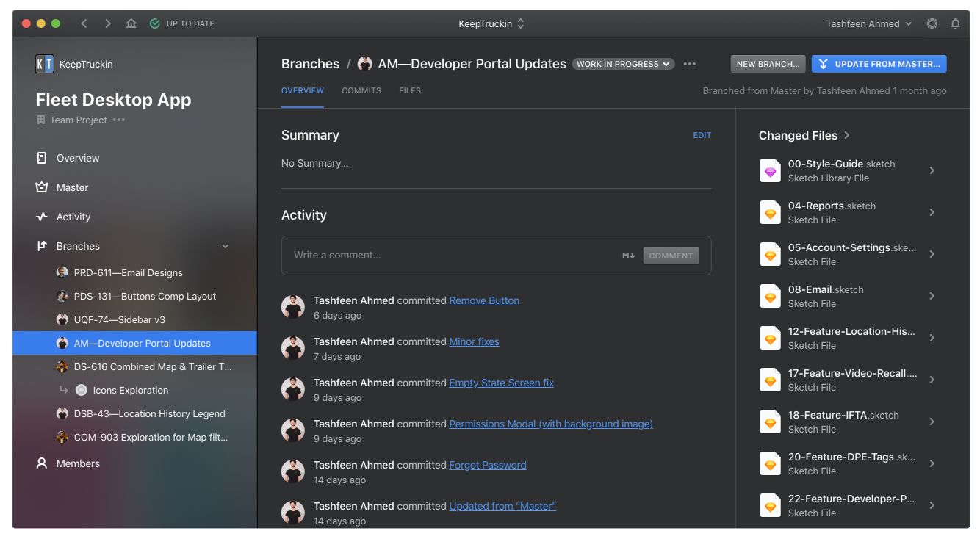Open the KeepTruckin organization switcher
The image size is (980, 539).
click(x=491, y=23)
